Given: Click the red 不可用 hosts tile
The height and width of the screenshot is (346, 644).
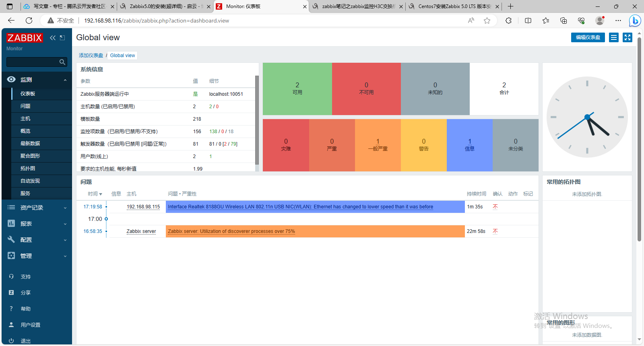Looking at the screenshot, I should pos(366,89).
